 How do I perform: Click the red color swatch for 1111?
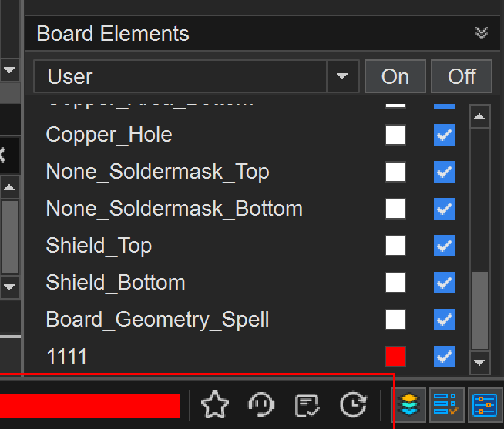[395, 357]
